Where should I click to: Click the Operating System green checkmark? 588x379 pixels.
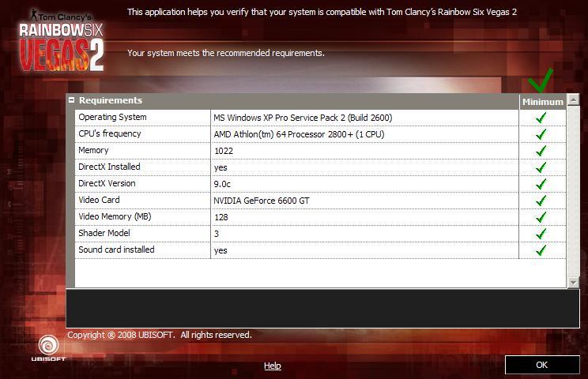541,118
